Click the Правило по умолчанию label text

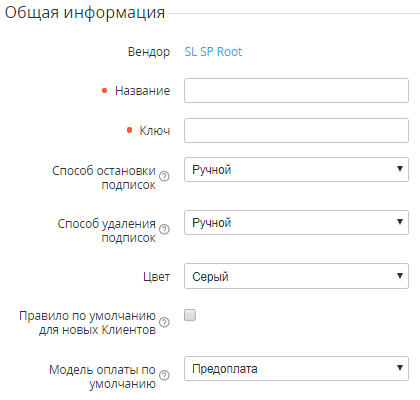87,322
